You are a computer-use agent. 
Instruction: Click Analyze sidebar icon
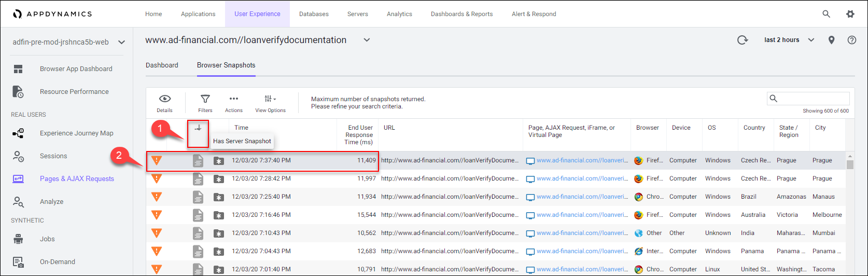(x=18, y=202)
